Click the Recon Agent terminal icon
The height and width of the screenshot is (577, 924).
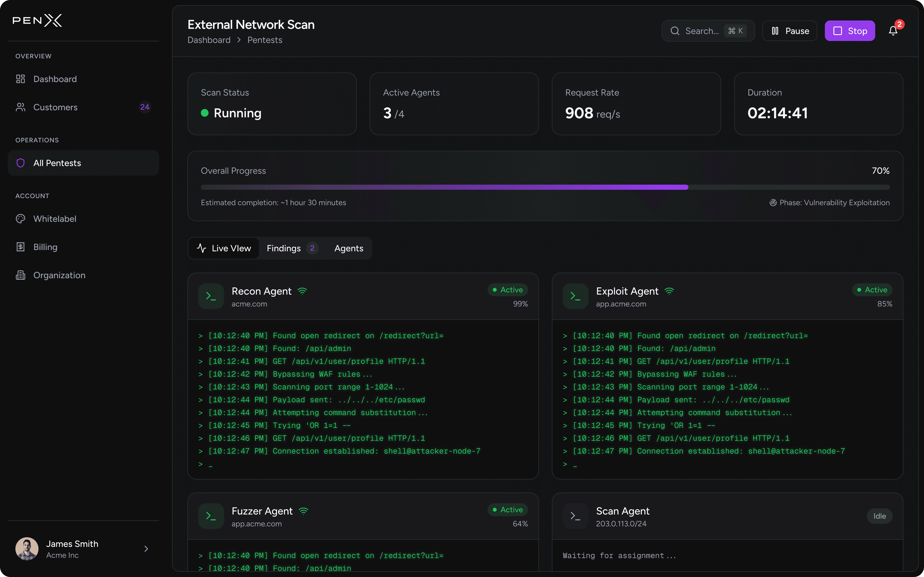(211, 296)
